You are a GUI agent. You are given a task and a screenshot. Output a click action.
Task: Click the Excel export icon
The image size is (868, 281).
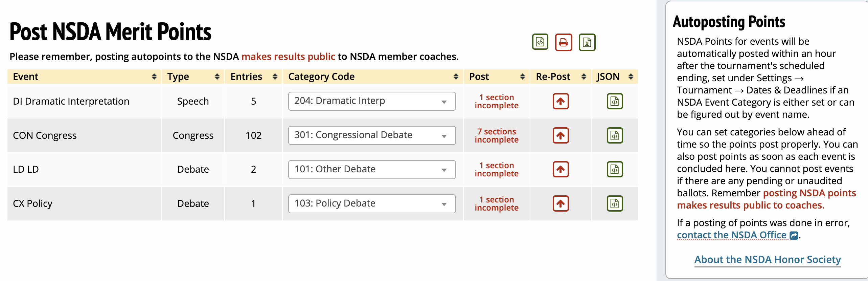click(x=587, y=42)
